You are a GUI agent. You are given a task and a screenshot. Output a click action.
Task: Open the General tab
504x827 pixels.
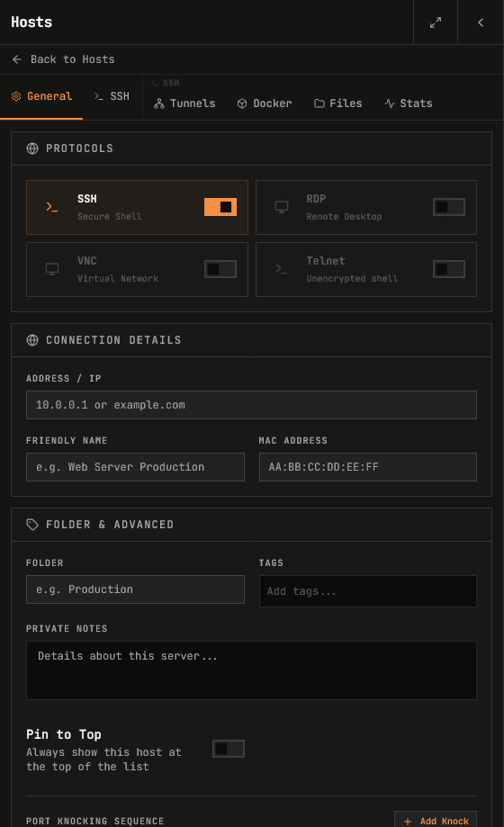41,96
